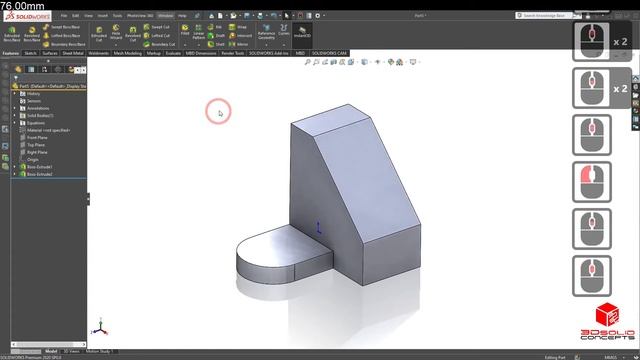Screen dimensions: 640x360
Task: Choose the Rib feature tool
Action: tap(215, 27)
